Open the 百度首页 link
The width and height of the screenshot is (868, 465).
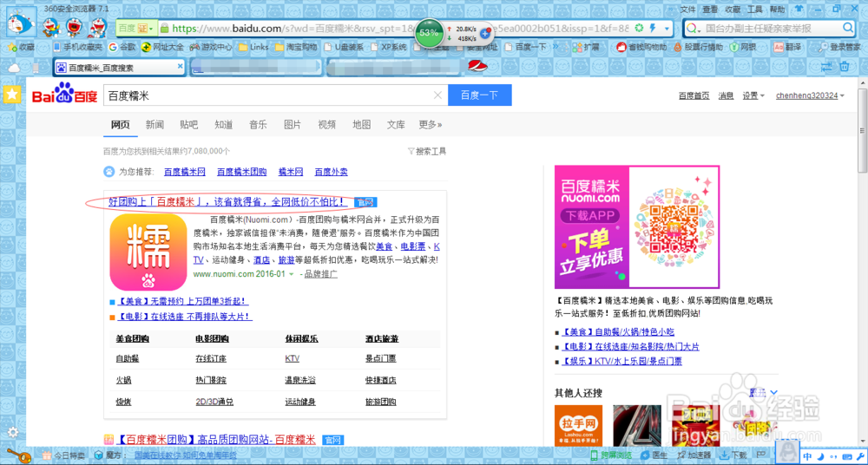(x=694, y=95)
